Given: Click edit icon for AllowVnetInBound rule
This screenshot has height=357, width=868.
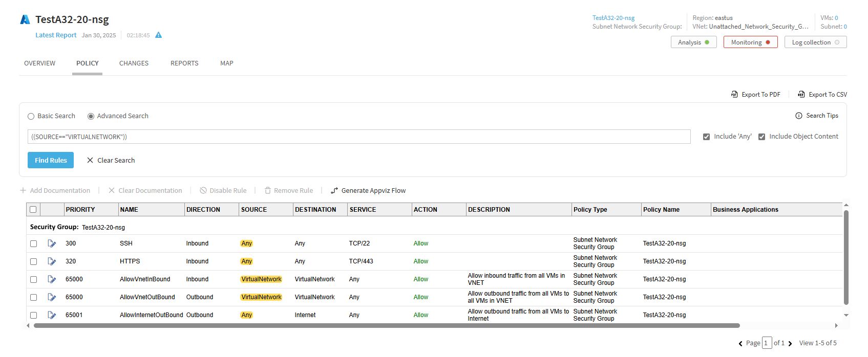Looking at the screenshot, I should [52, 279].
